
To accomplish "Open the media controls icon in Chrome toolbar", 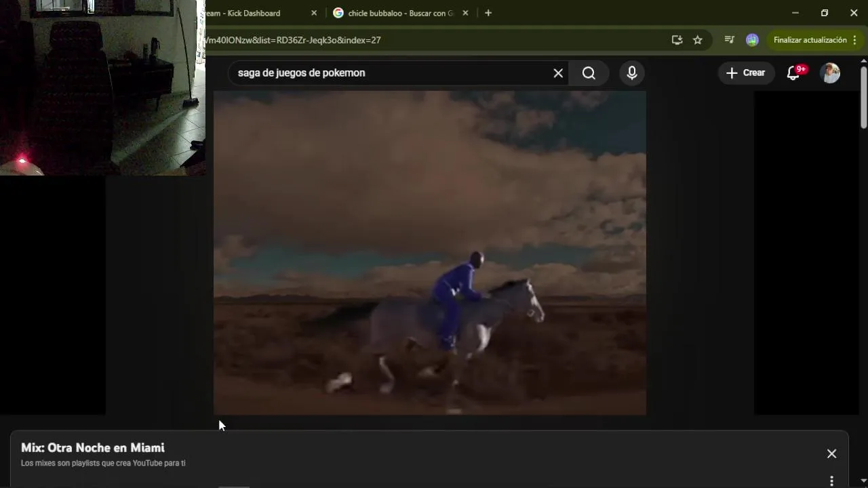I will point(730,40).
